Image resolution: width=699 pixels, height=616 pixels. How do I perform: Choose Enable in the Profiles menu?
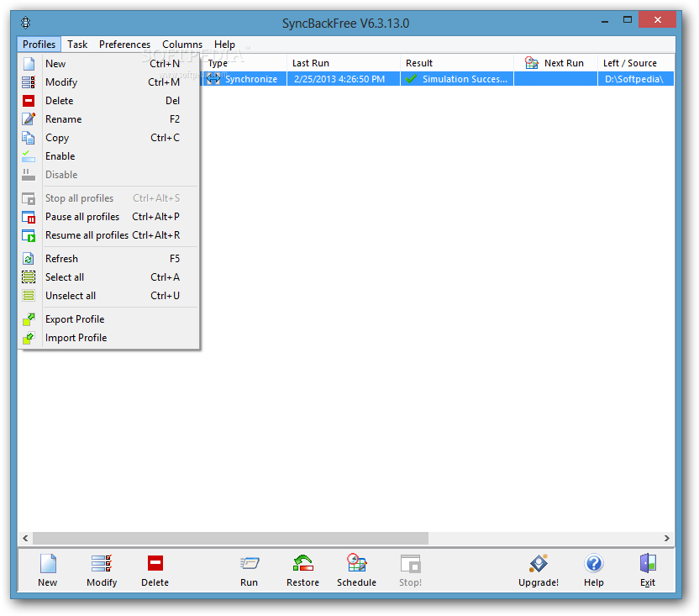pos(109,156)
